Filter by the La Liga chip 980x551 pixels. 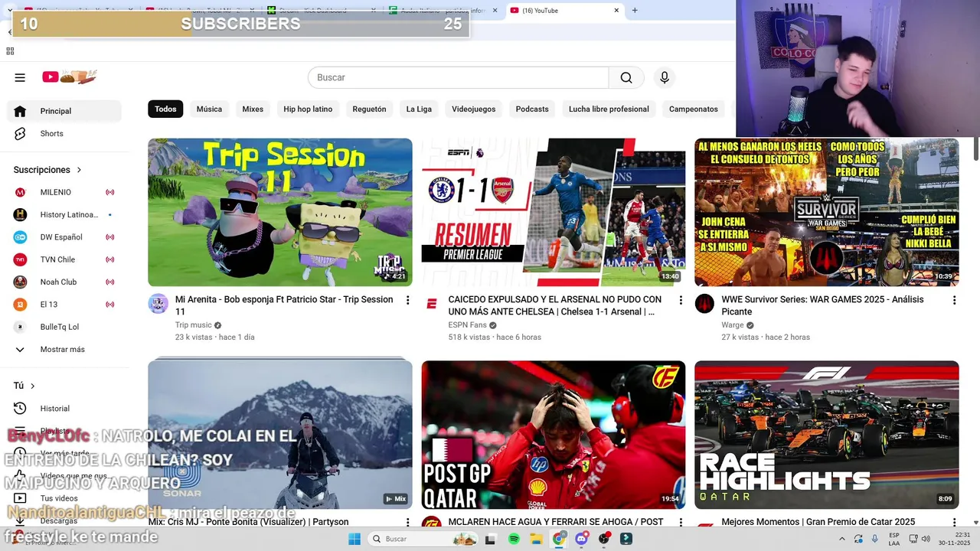point(419,109)
